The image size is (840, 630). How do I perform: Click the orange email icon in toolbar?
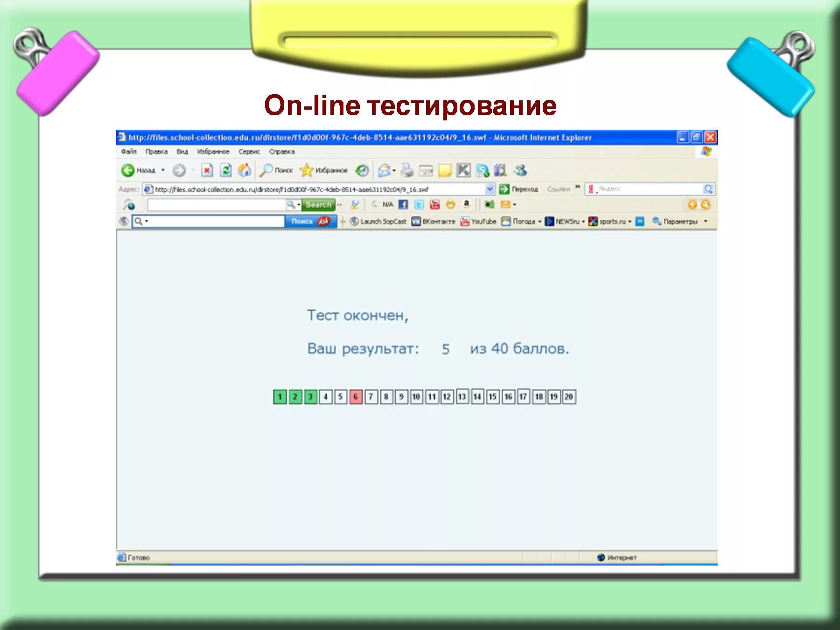tap(505, 204)
